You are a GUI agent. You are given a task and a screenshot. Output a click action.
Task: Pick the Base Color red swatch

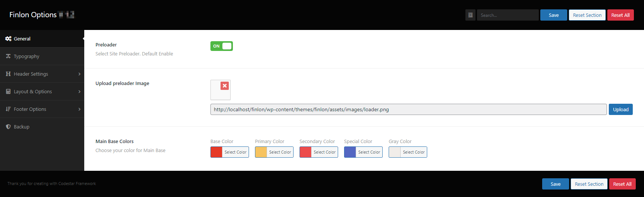tap(216, 152)
